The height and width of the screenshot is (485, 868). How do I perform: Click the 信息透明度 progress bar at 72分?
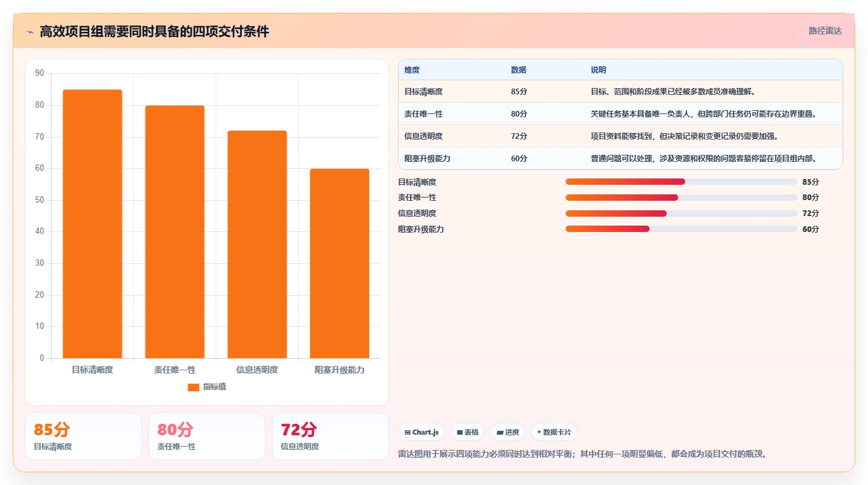click(x=681, y=214)
